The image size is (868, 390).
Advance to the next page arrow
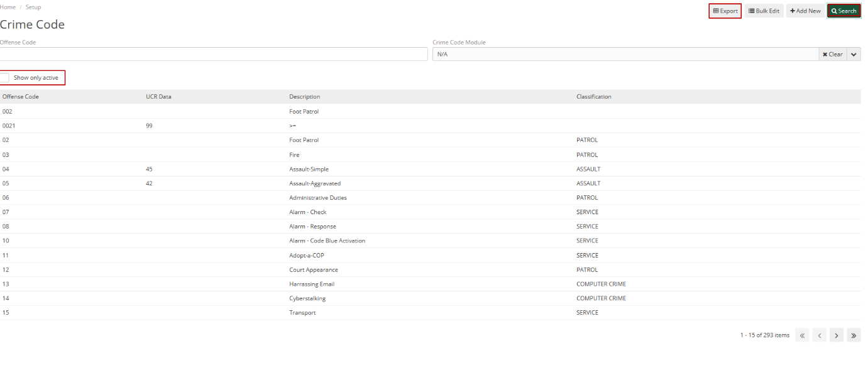pos(836,335)
